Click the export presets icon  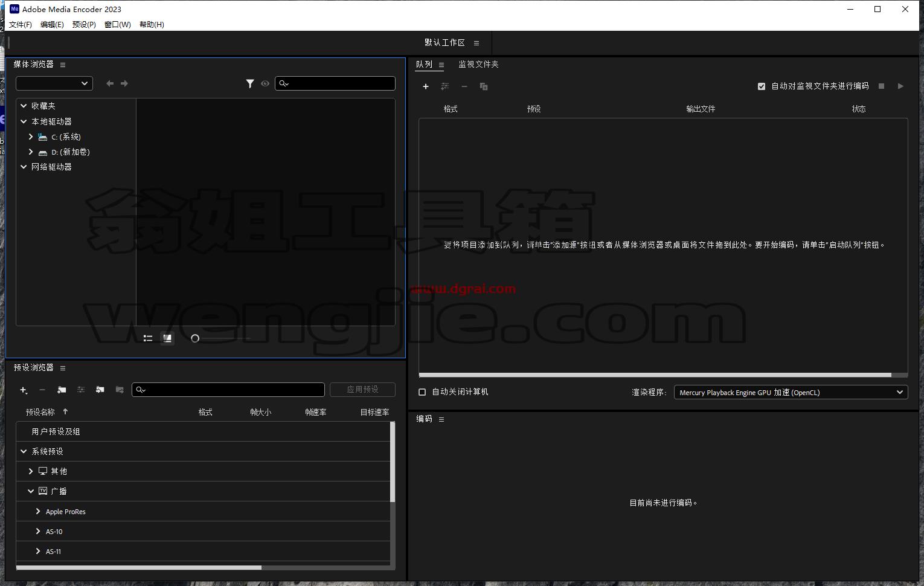click(x=120, y=390)
